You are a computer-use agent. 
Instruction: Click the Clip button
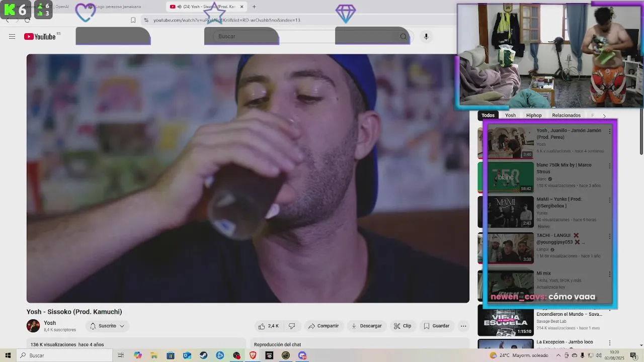(x=403, y=326)
